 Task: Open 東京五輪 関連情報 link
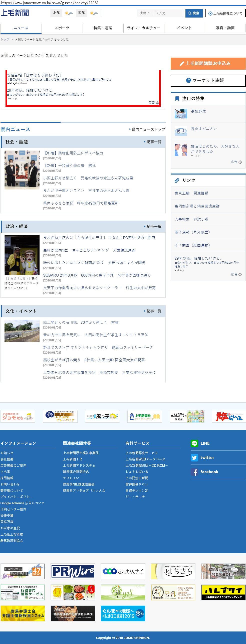(191, 193)
